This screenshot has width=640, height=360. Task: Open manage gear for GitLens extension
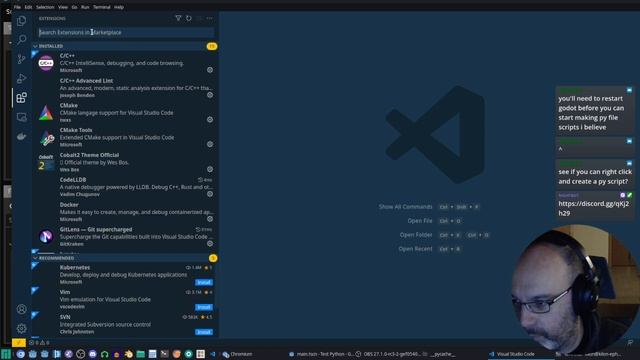coord(210,244)
